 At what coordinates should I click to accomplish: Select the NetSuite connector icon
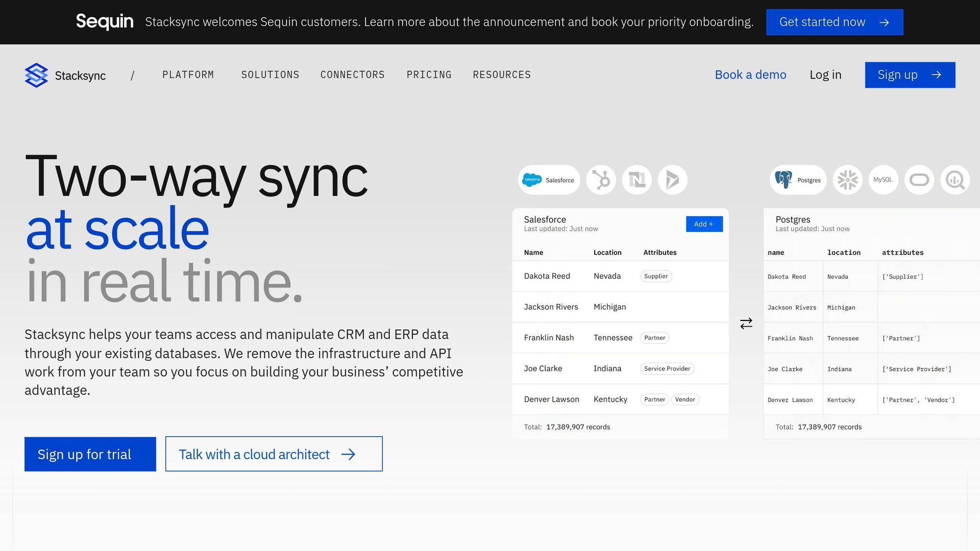(637, 180)
